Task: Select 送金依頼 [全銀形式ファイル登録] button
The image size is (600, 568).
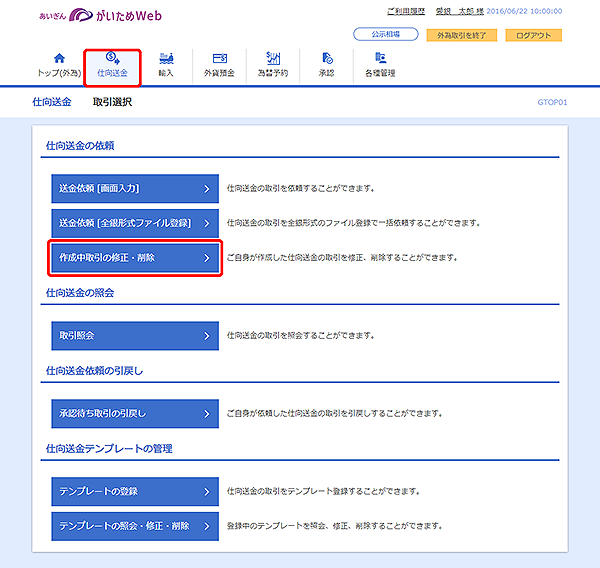Action: pos(135,223)
